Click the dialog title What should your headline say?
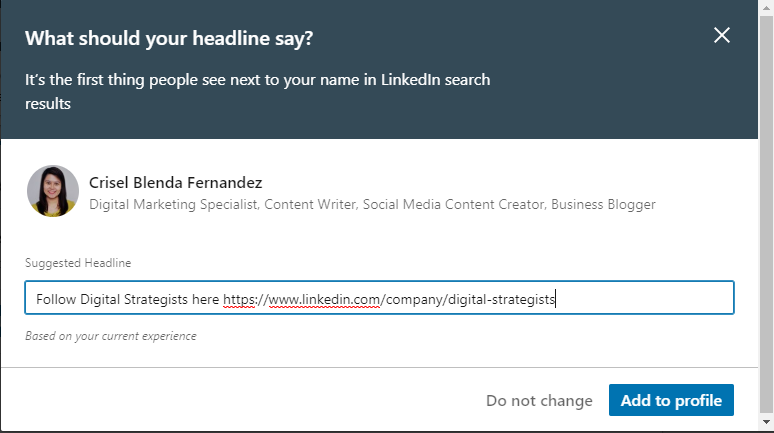 pyautogui.click(x=169, y=38)
